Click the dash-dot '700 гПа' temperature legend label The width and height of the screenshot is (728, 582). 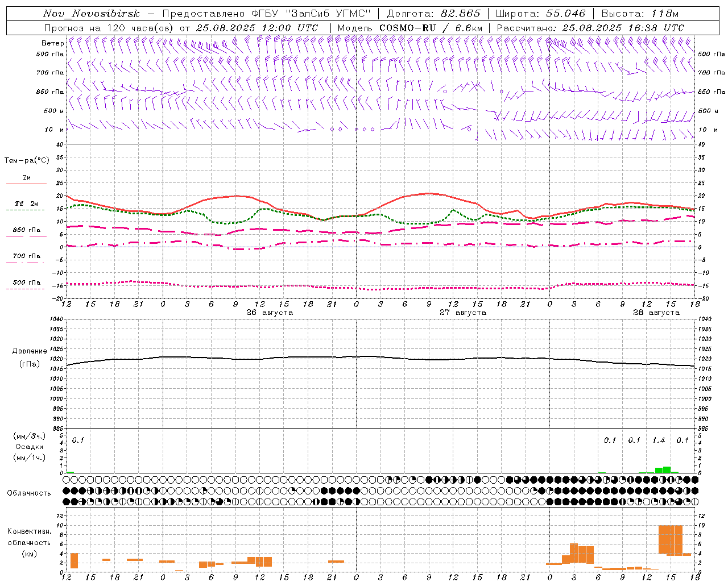[x=27, y=256]
